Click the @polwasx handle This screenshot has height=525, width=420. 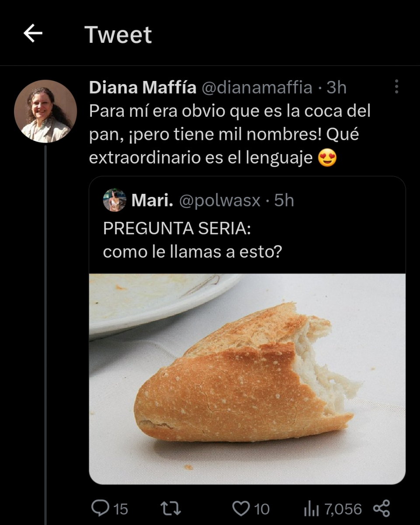(x=220, y=200)
